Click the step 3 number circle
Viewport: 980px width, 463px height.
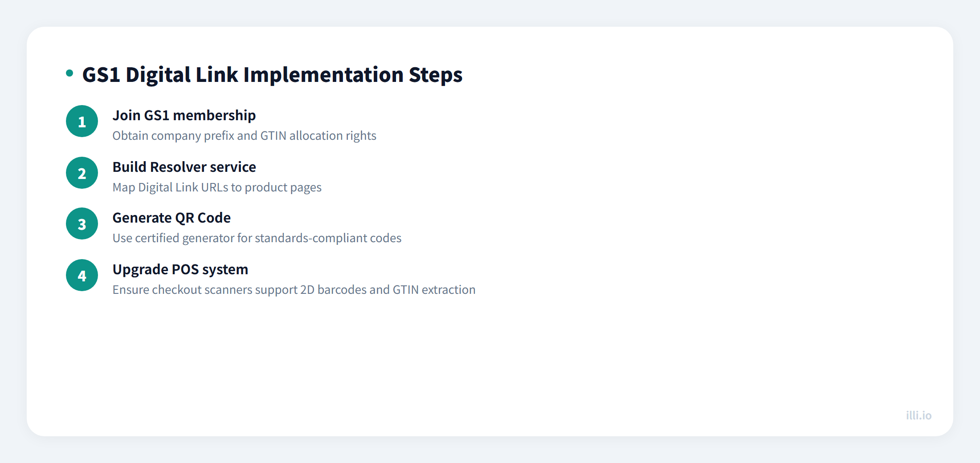[x=82, y=223]
